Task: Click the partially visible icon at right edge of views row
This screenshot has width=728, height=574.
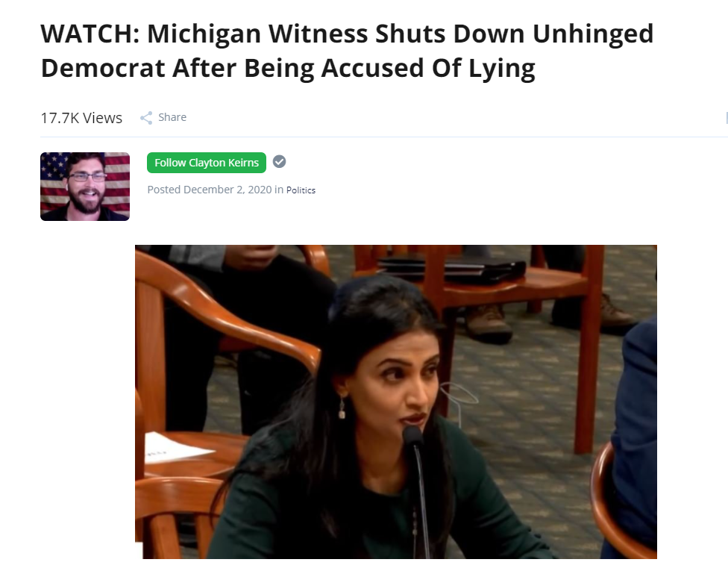Action: click(x=727, y=118)
